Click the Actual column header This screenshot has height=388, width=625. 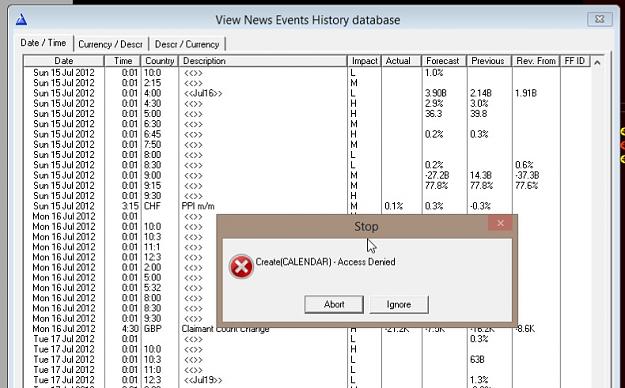coord(401,61)
